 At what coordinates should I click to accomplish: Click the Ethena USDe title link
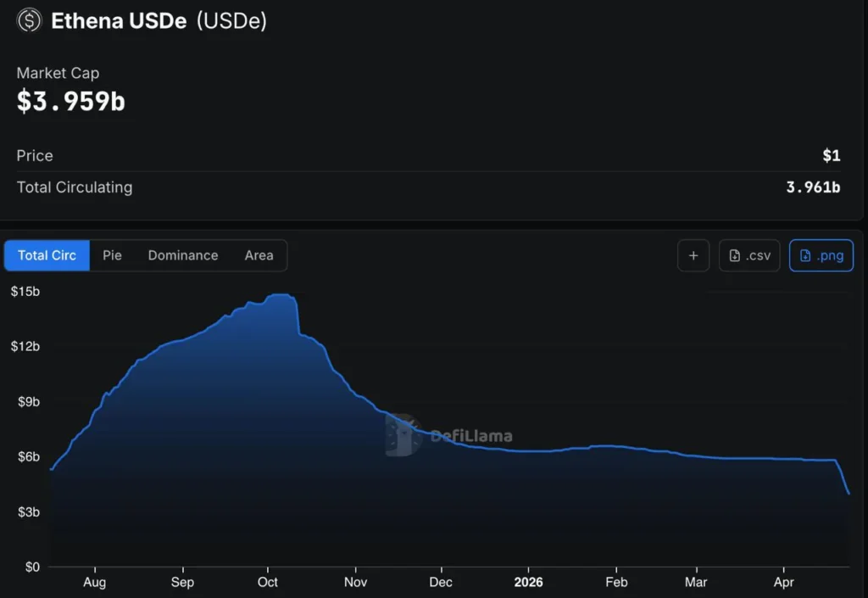117,20
